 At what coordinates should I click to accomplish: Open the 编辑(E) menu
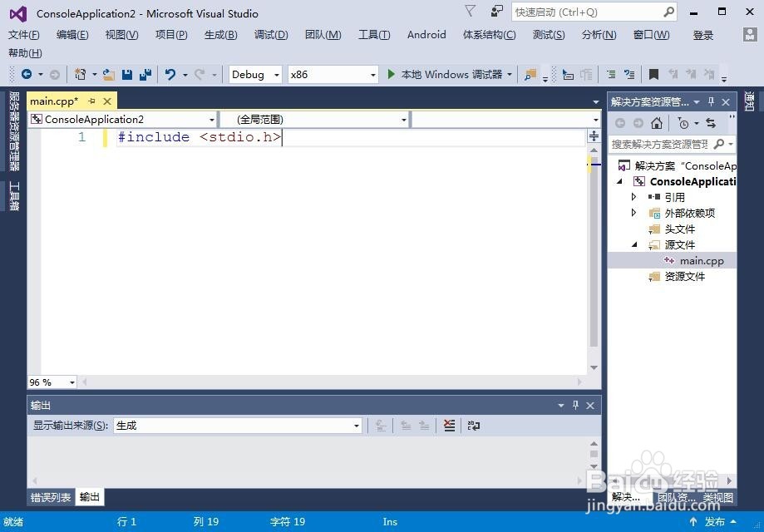(x=72, y=35)
